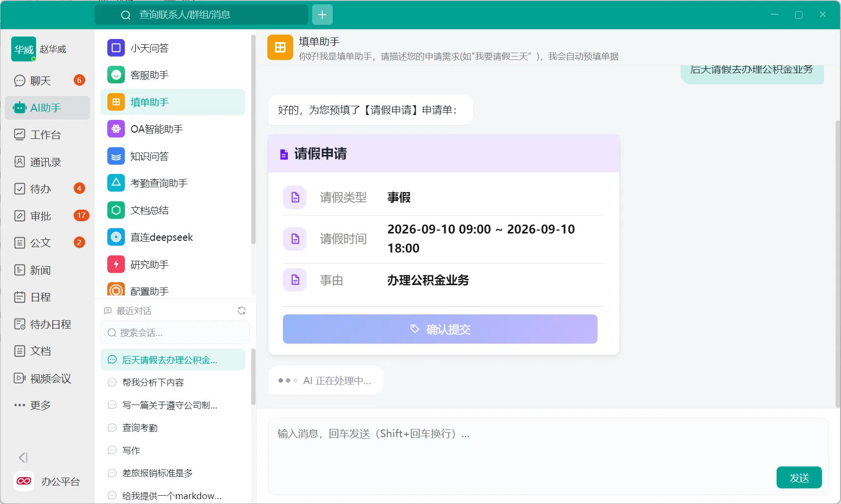Open 待办日程 in the sidebar
Viewport: 841px width, 504px height.
click(x=47, y=324)
